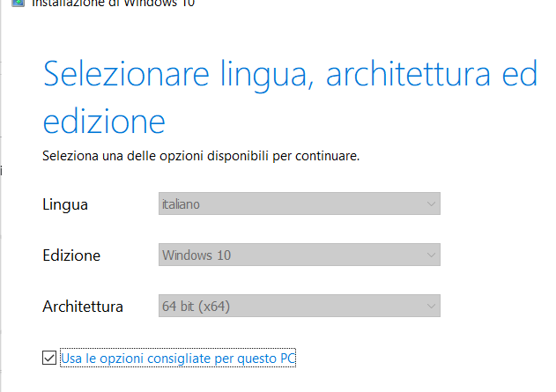This screenshot has width=556, height=392.
Task: Click the chevron arrow of the Lingua dropdown
Action: pyautogui.click(x=431, y=204)
